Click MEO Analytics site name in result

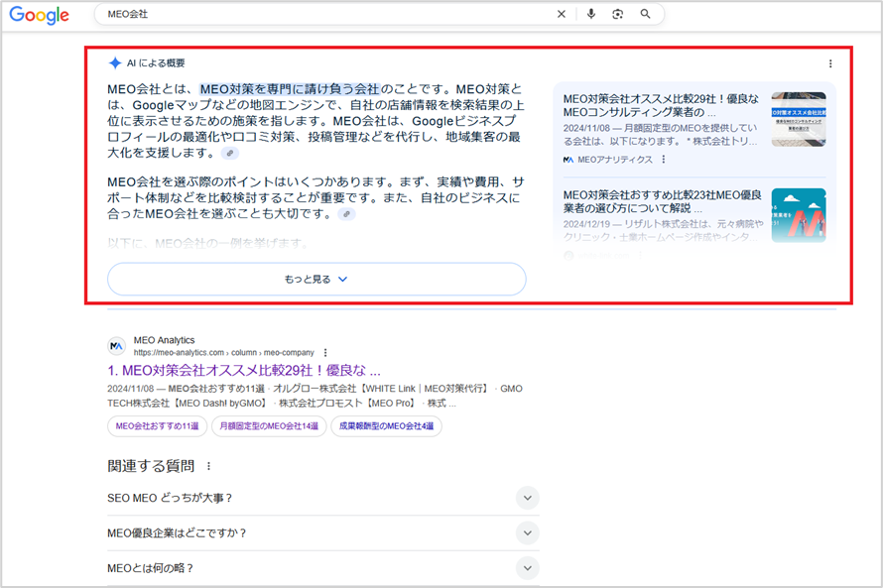tap(164, 340)
